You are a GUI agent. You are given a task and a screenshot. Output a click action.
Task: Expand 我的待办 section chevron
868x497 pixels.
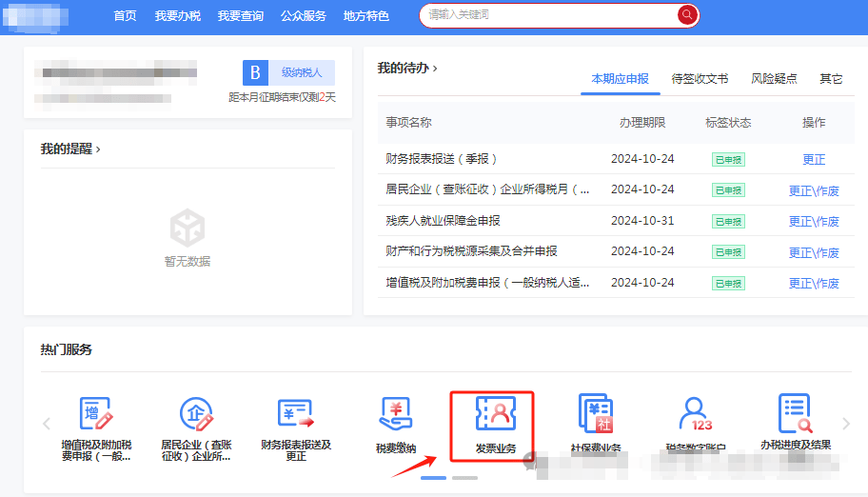tap(434, 68)
